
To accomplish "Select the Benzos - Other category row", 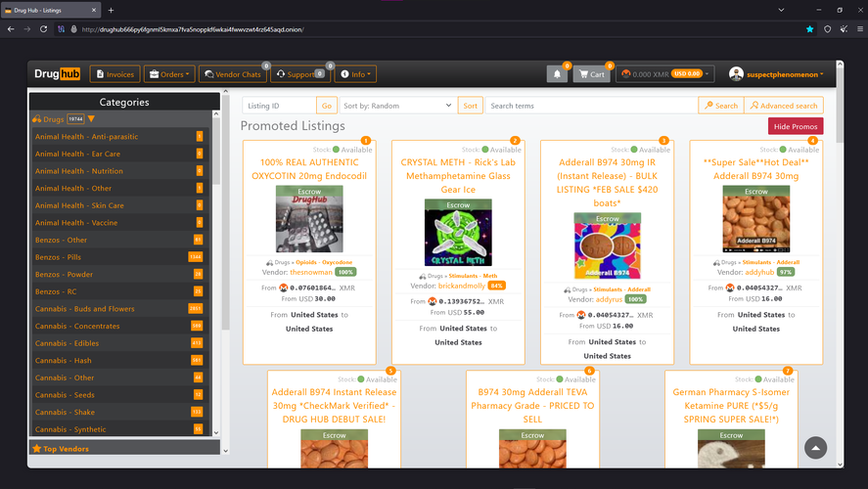I will [118, 240].
